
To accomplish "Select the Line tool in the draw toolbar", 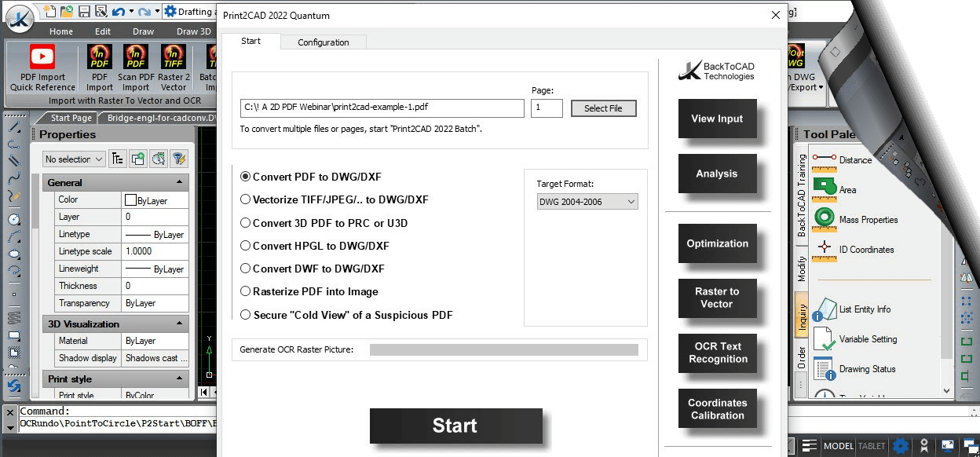I will (13, 127).
